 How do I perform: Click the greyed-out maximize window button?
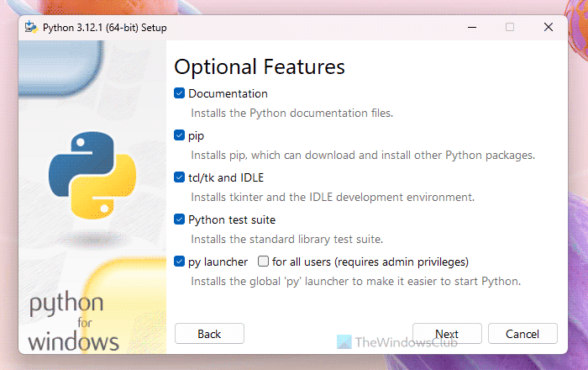pyautogui.click(x=509, y=27)
